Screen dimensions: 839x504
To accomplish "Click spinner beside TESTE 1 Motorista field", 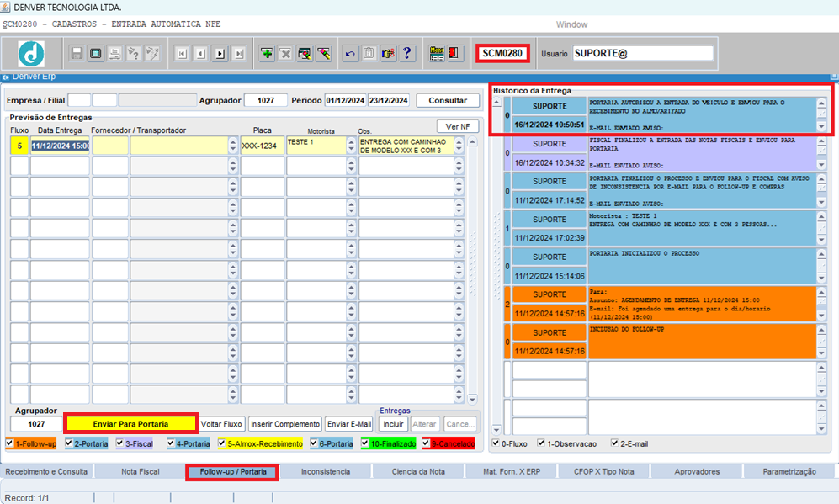I will point(351,146).
